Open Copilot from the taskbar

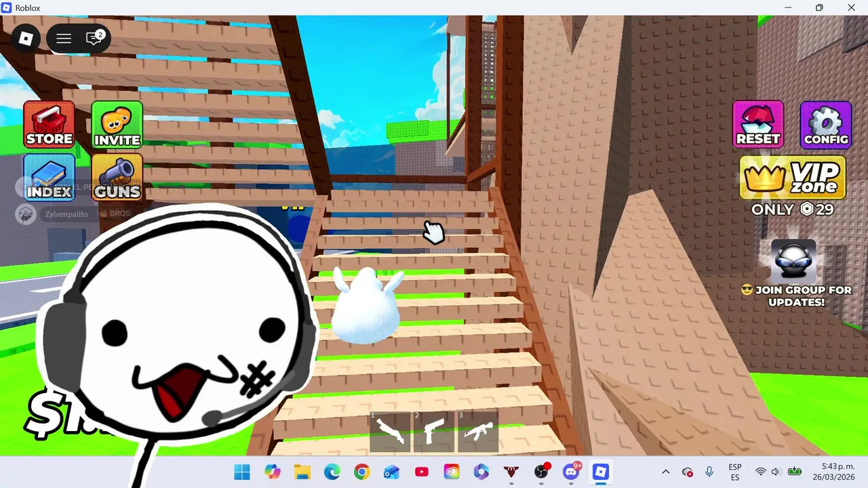click(272, 472)
